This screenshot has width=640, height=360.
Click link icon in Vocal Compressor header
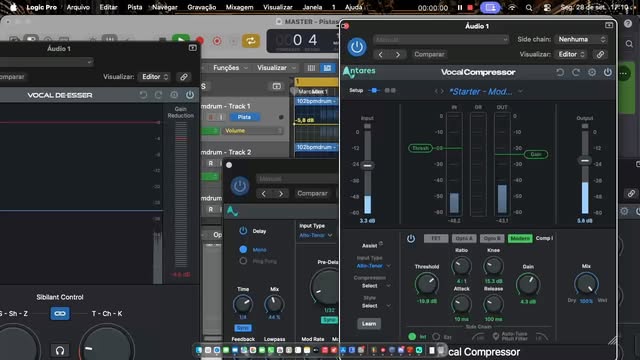tap(600, 54)
